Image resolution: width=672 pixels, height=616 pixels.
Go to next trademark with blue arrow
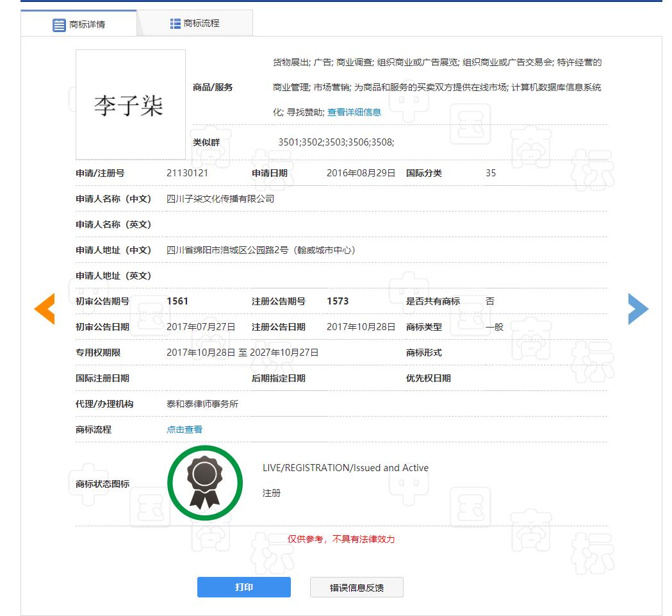click(638, 309)
